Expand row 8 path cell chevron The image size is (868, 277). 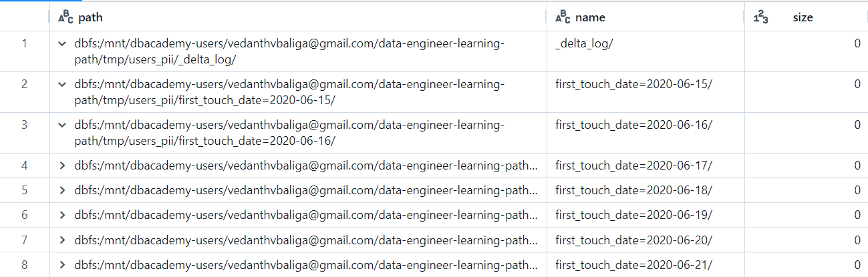tap(62, 265)
